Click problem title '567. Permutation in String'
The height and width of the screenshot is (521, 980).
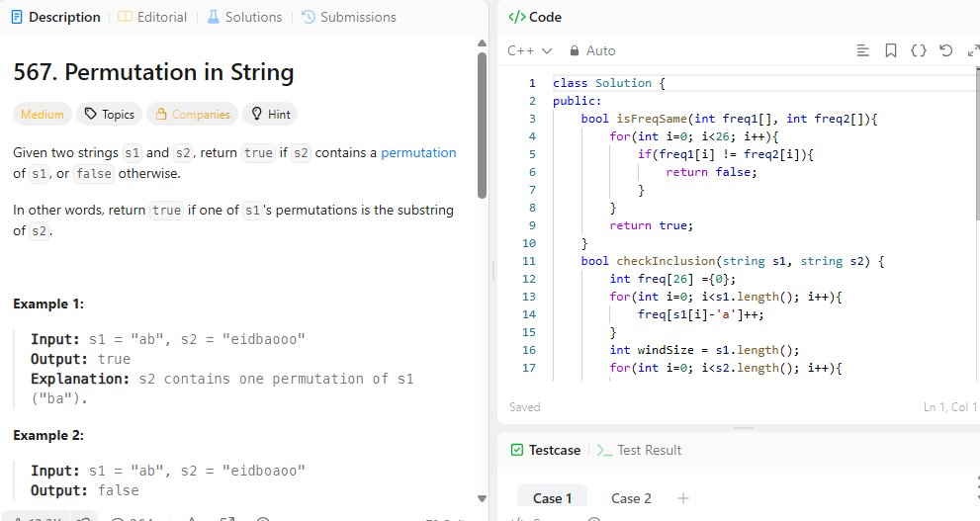tap(153, 72)
